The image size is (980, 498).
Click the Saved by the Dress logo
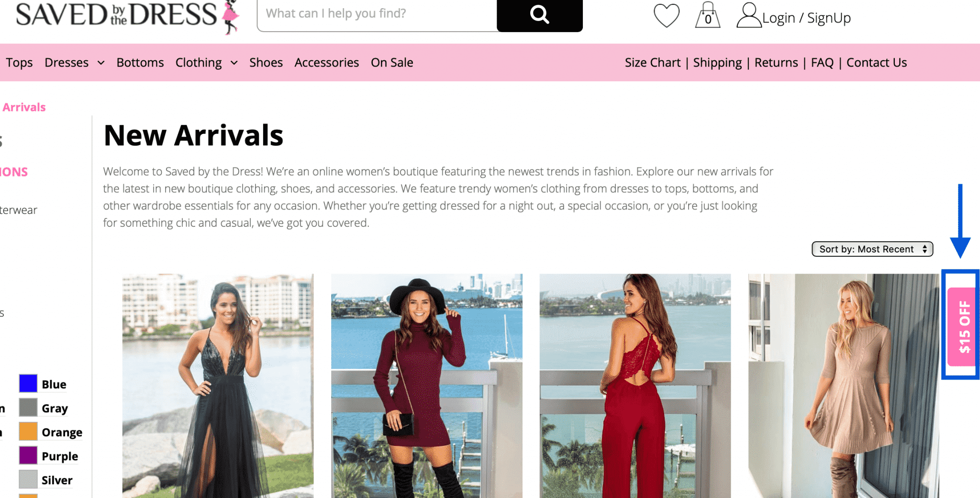click(127, 16)
